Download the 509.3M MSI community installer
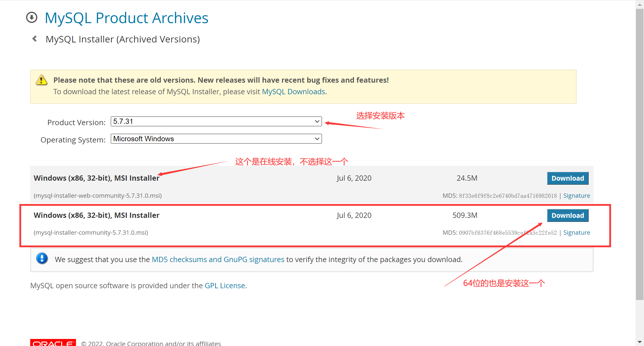Viewport: 644px width, 346px height. (568, 215)
